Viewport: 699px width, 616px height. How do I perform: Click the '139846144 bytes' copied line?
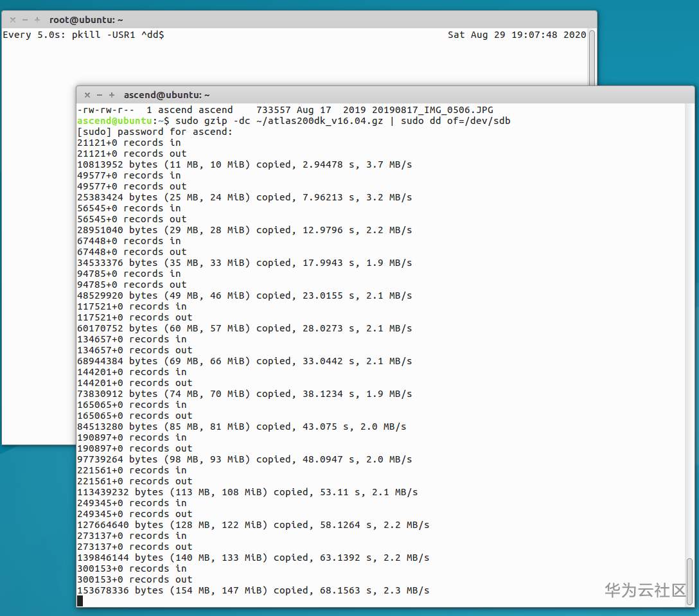click(x=253, y=558)
